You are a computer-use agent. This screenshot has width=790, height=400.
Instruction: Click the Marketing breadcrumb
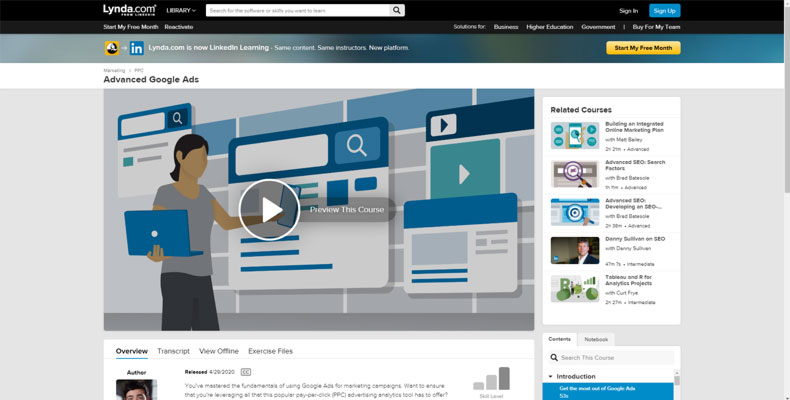[114, 71]
